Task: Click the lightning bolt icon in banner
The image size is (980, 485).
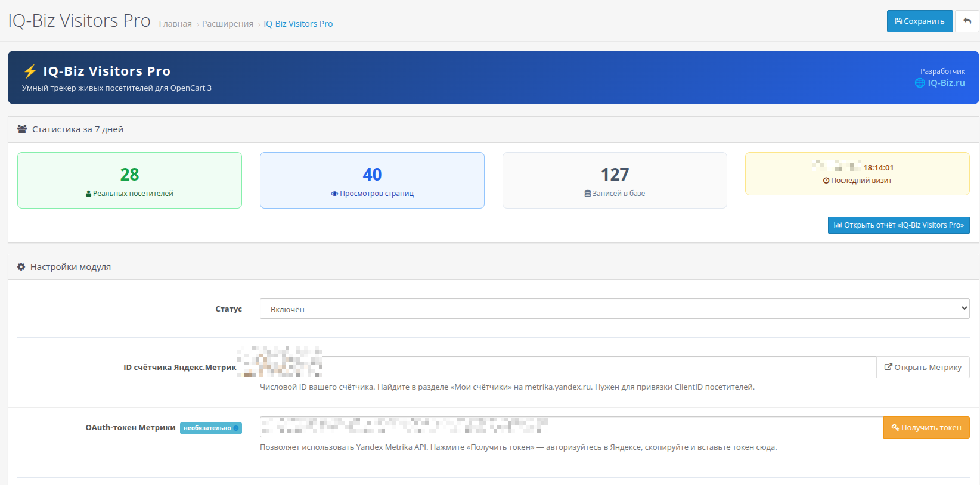Action: (x=30, y=71)
